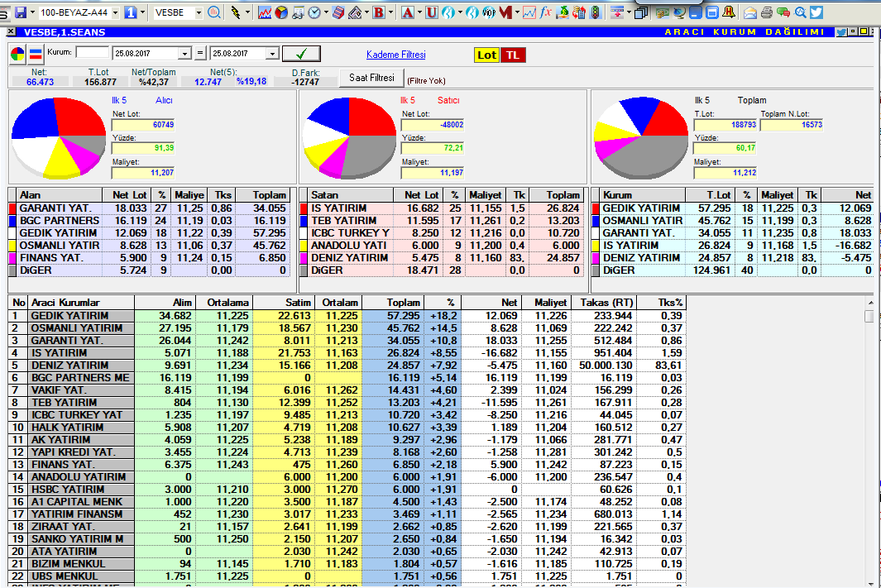
Task: Open the end date 25.08.2017 dropdown
Action: coord(272,54)
